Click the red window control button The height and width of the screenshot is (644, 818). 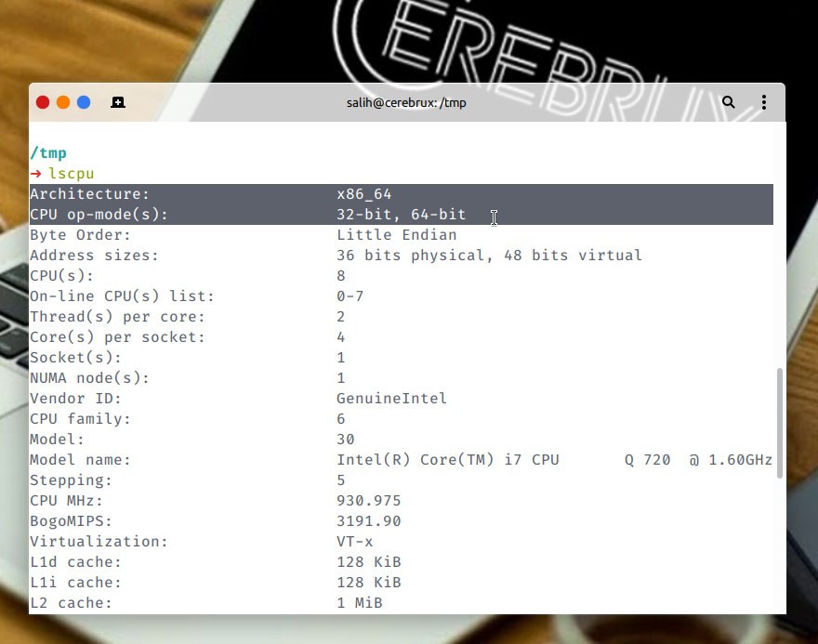click(42, 102)
